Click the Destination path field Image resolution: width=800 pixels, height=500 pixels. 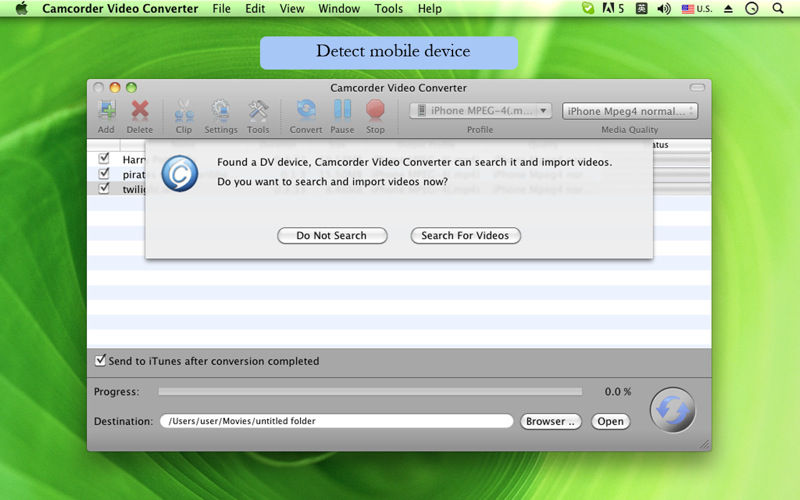coord(336,421)
